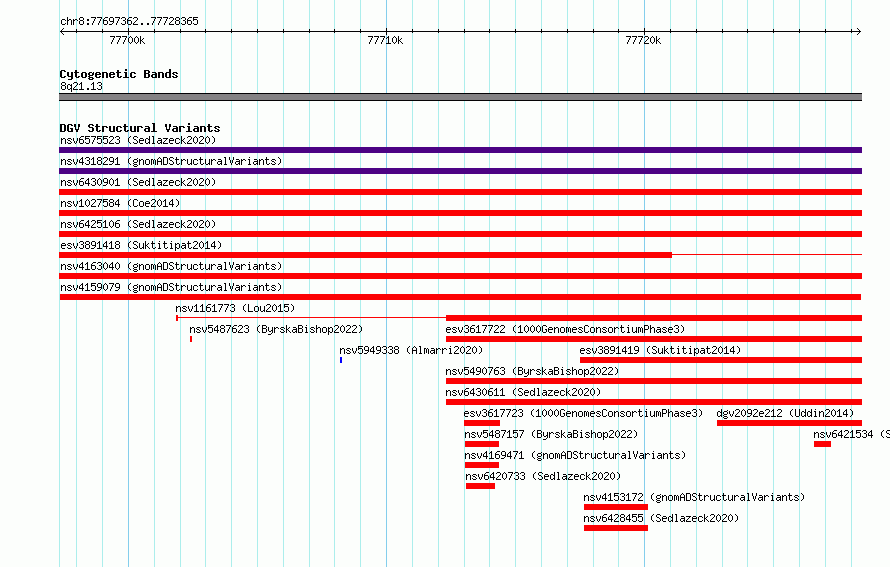Viewport: 890px width, 567px height.
Task: Open nsv5487623 (ByrskaBishop2022) label
Action: 276,329
